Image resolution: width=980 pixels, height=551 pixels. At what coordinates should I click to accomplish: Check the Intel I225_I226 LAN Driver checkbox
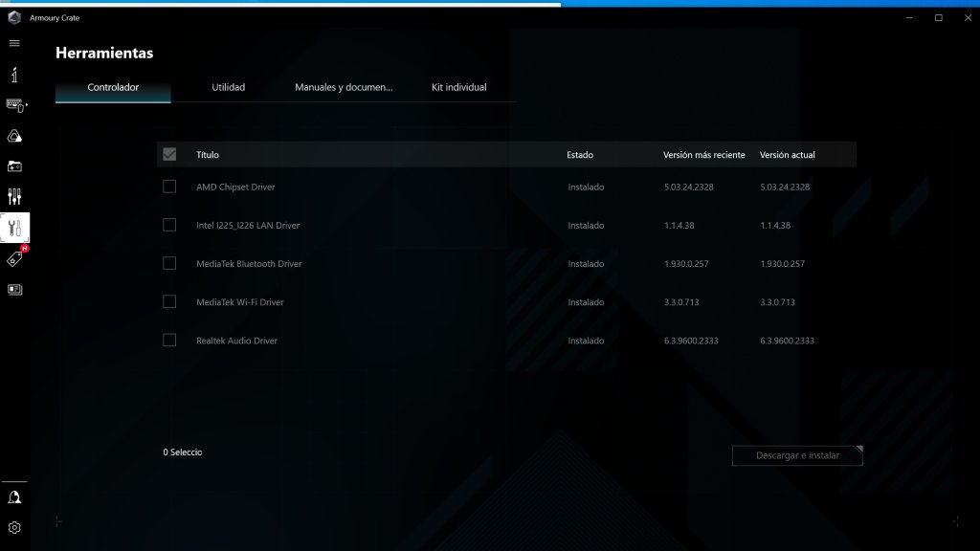tap(169, 225)
